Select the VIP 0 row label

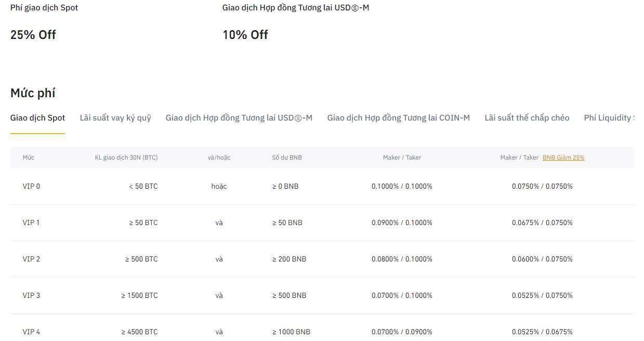click(x=31, y=186)
